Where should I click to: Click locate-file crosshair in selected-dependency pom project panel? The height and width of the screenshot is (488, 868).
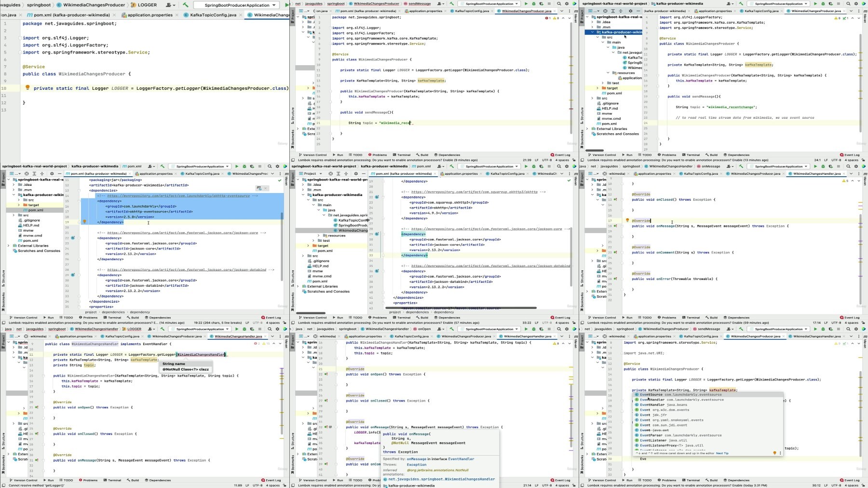click(x=27, y=174)
